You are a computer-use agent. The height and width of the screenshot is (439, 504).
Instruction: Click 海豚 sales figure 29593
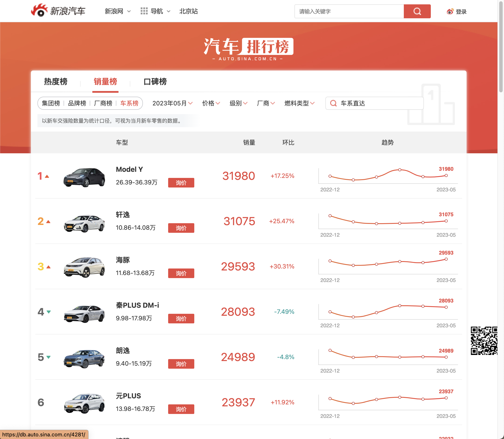238,267
